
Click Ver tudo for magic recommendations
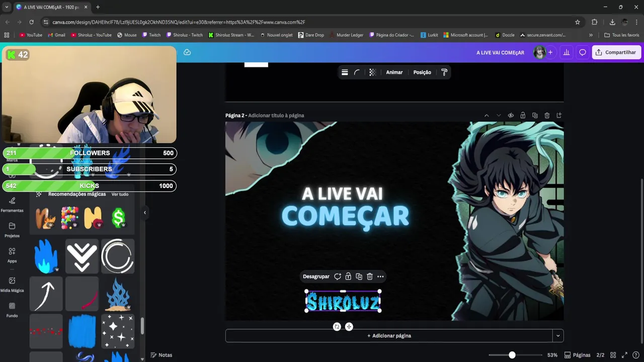pyautogui.click(x=120, y=194)
